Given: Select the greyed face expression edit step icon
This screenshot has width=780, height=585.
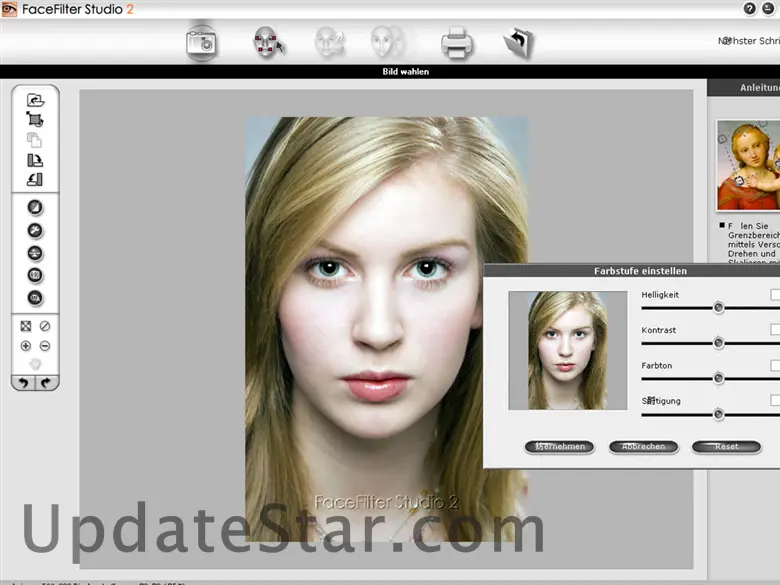Looking at the screenshot, I should coord(329,42).
